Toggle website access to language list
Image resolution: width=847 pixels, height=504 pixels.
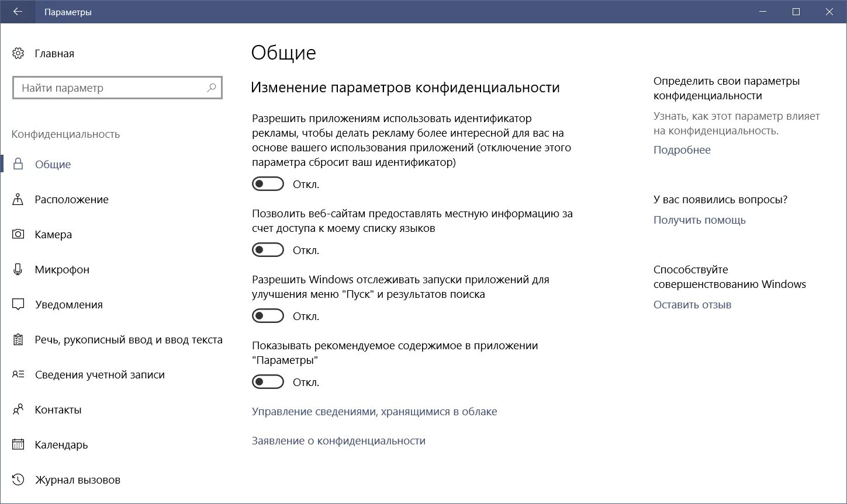[268, 251]
